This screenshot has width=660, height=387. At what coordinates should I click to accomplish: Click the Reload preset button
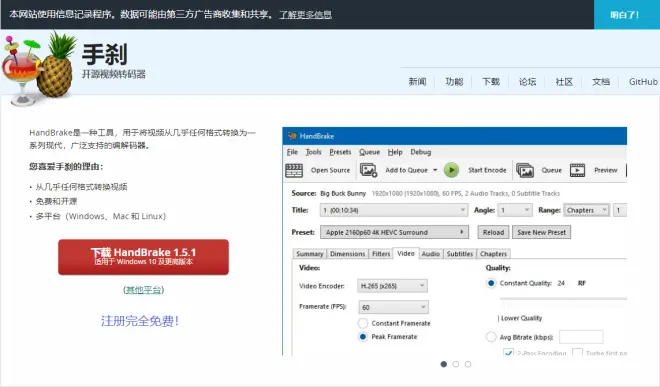[493, 232]
